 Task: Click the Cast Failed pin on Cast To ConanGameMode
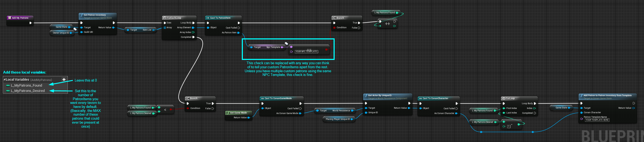(300, 108)
